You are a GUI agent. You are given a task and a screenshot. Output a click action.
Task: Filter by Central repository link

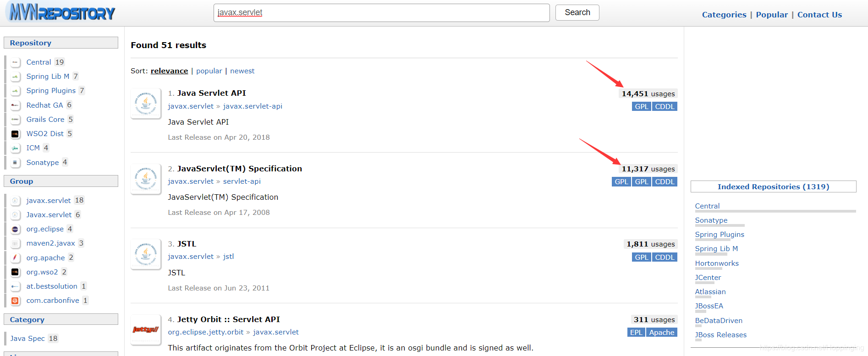[x=38, y=62]
